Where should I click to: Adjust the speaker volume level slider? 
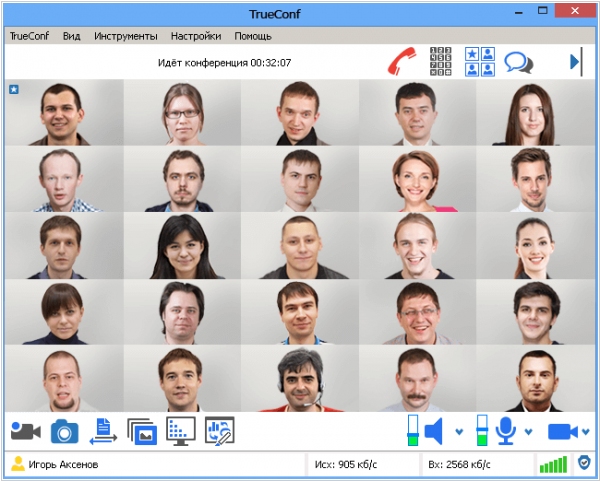pos(413,430)
